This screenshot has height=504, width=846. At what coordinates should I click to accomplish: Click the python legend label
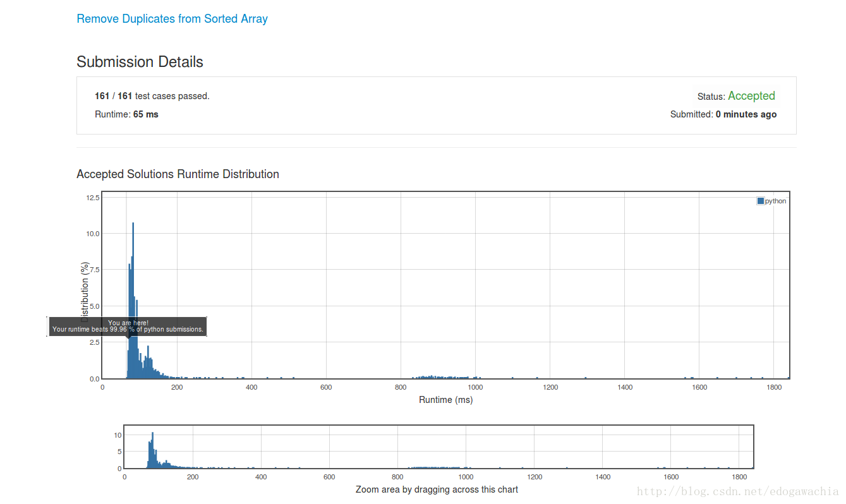776,201
